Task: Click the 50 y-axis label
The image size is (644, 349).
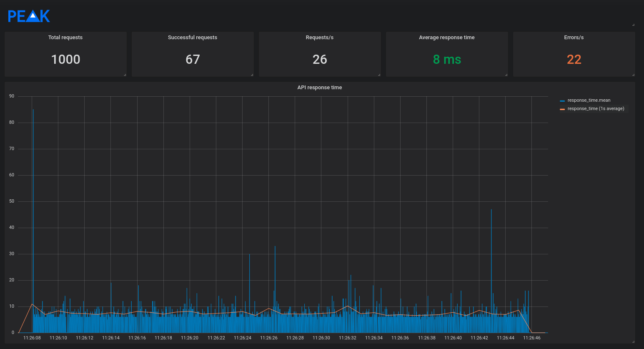Action: 12,201
